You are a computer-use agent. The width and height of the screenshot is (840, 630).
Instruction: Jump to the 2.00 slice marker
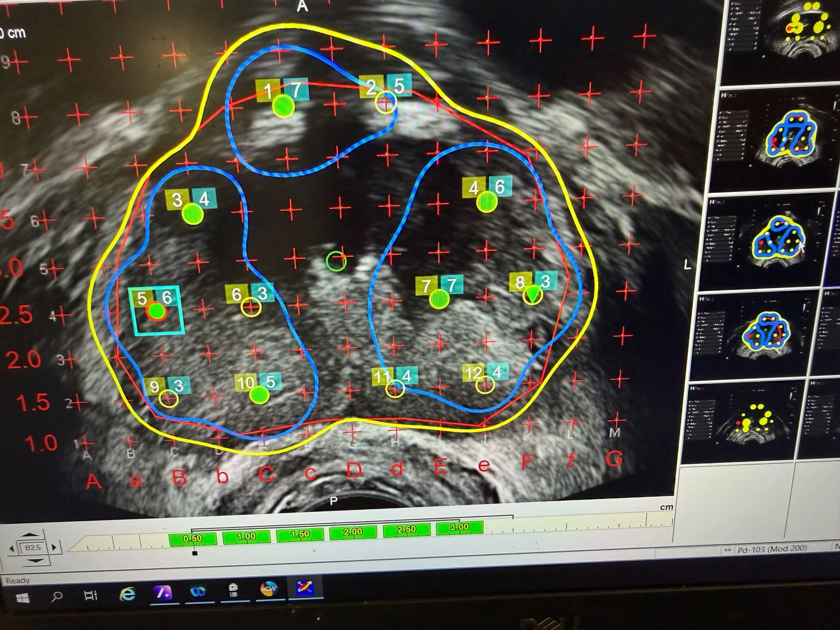(353, 532)
